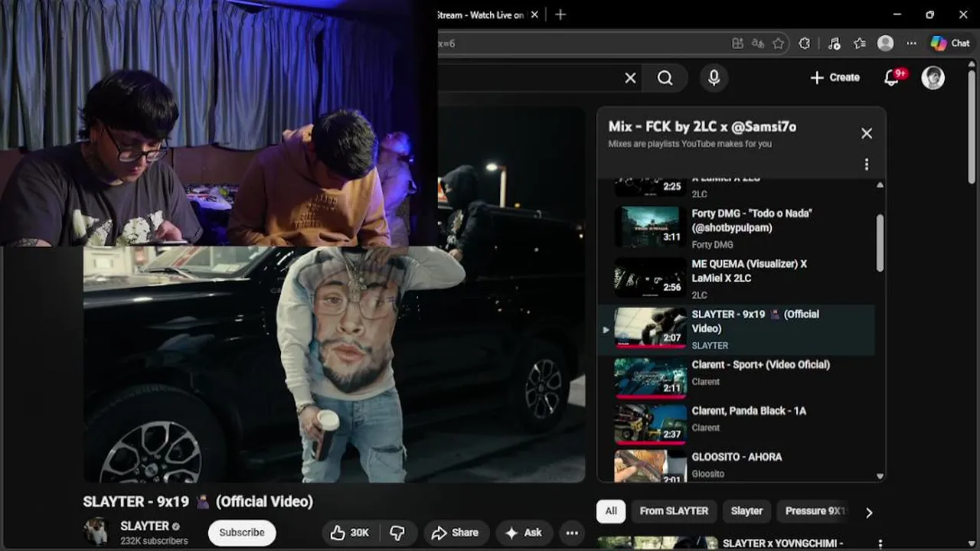Click the Mix - FCK playlist title
The width and height of the screenshot is (980, 551).
(x=702, y=127)
